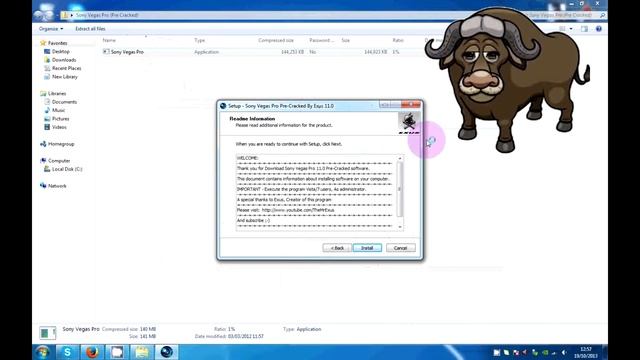Click the youtube.com/TheMrExus link text
Screen dimensions: 640x360
[298, 210]
